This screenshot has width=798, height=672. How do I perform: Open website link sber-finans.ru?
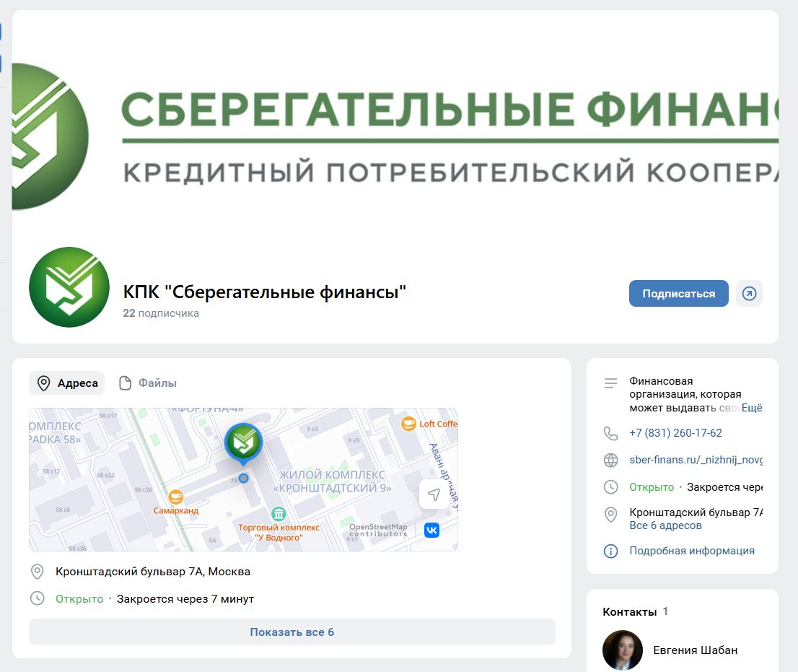(x=696, y=460)
